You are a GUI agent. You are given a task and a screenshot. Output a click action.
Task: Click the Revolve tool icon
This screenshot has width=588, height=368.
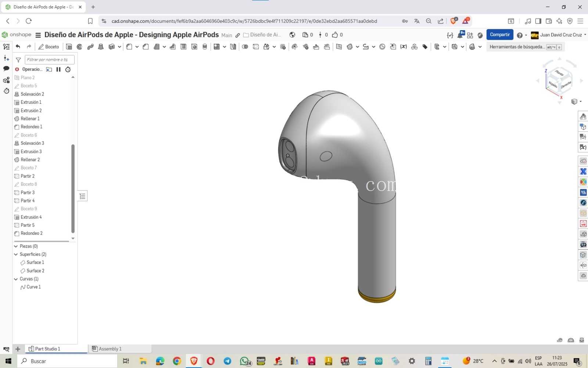click(x=79, y=47)
